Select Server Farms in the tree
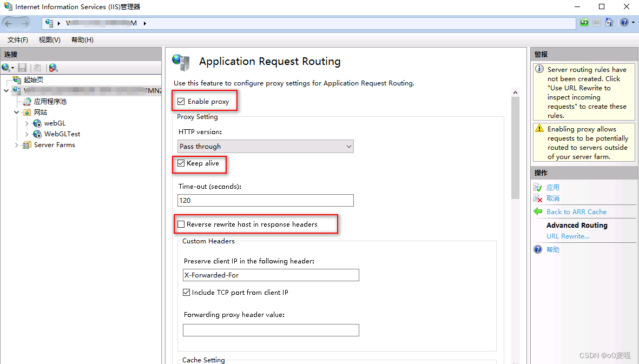 [54, 145]
